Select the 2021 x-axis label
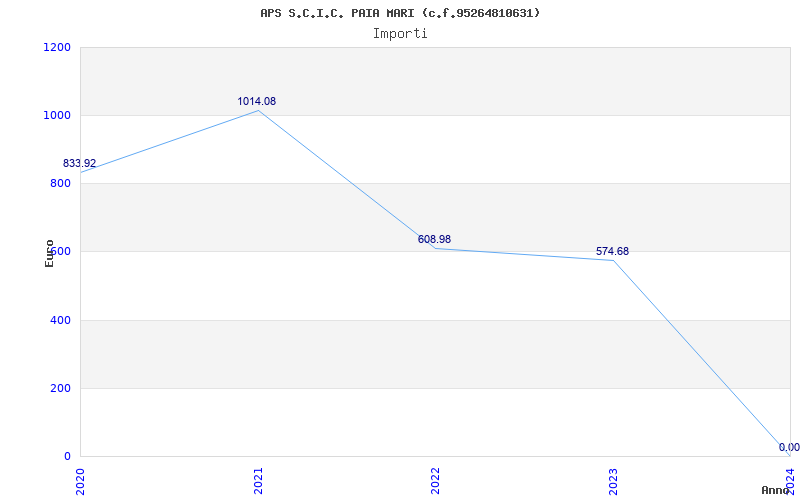800x500 pixels. 258,478
